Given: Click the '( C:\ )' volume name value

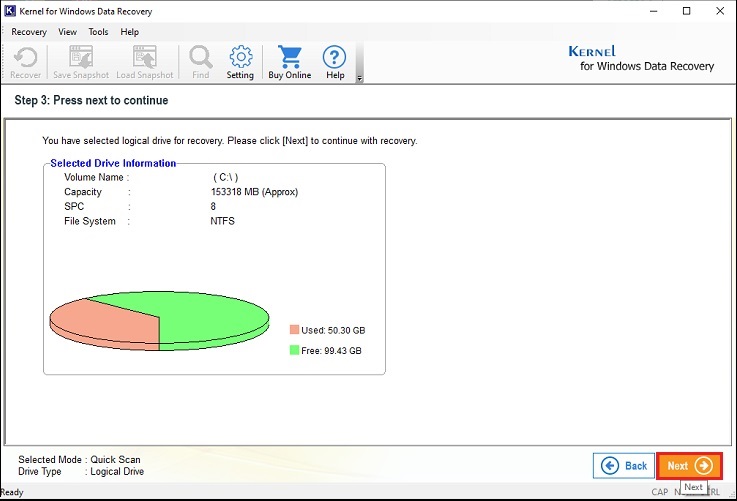Looking at the screenshot, I should click(x=226, y=177).
